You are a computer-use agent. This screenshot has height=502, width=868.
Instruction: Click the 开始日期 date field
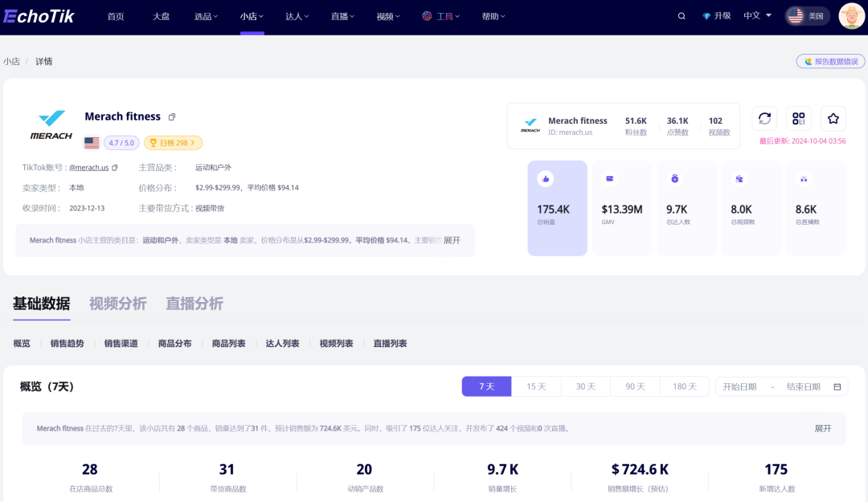click(739, 387)
